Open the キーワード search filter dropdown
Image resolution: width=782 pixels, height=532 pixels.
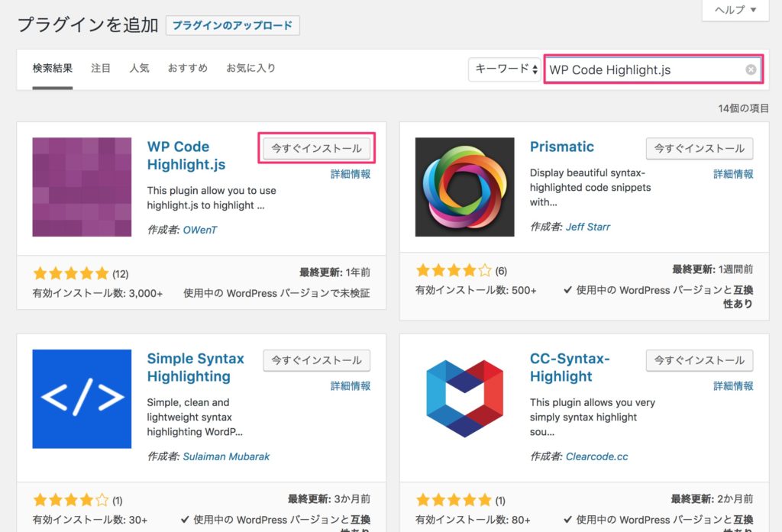502,69
